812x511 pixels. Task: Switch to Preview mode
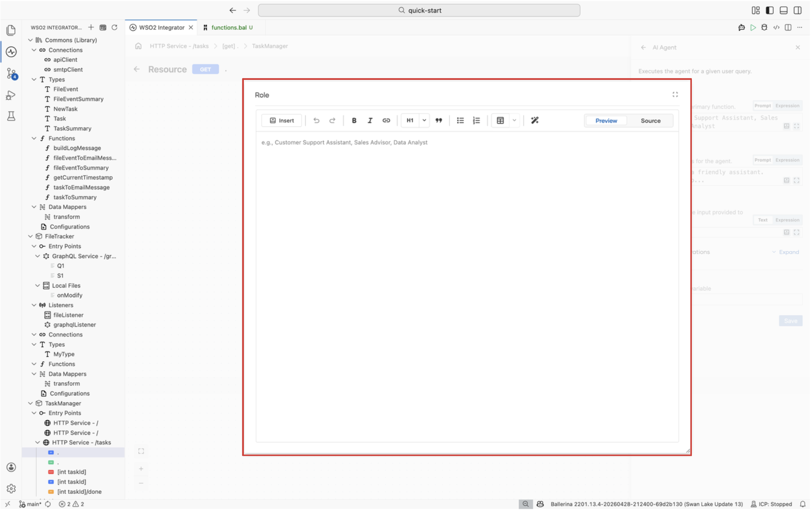click(x=606, y=121)
